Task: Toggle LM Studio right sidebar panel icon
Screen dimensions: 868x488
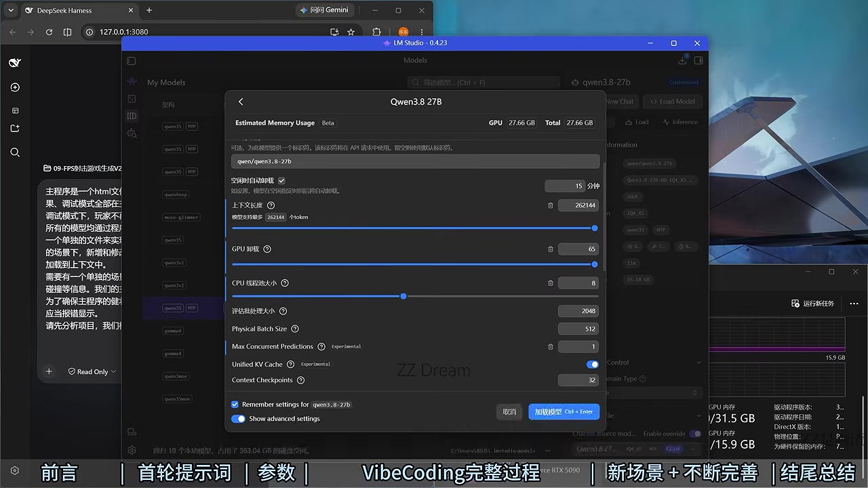Action: pos(698,60)
